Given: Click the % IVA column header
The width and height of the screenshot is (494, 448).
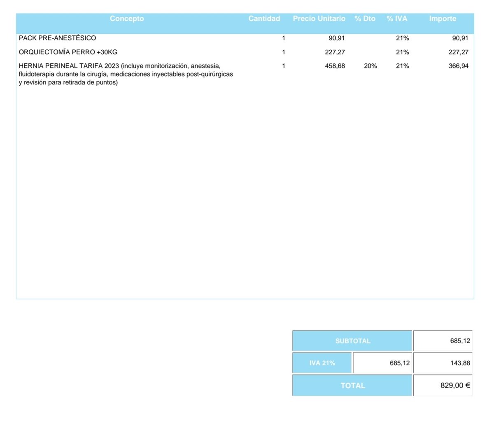Looking at the screenshot, I should pos(397,19).
